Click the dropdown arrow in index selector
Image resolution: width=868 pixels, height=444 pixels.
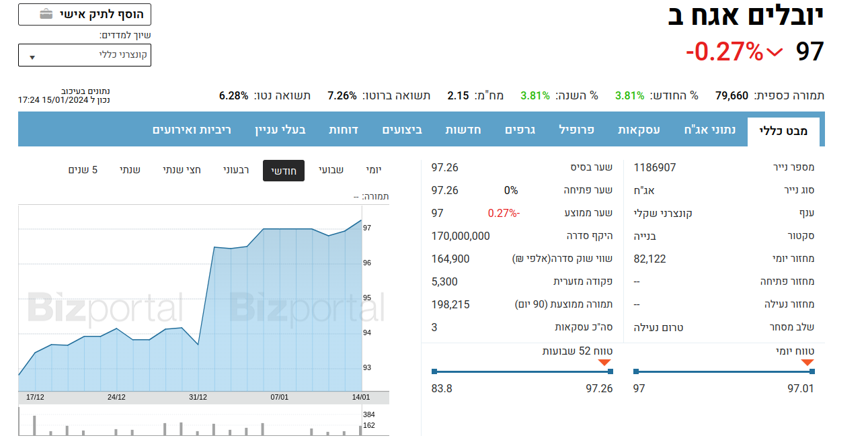point(32,58)
